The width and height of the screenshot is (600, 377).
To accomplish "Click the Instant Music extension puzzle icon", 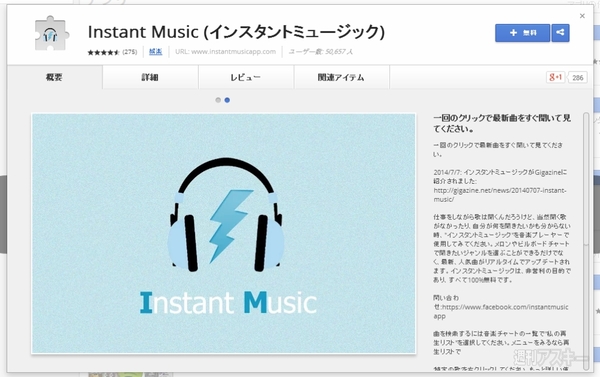I will (x=52, y=34).
